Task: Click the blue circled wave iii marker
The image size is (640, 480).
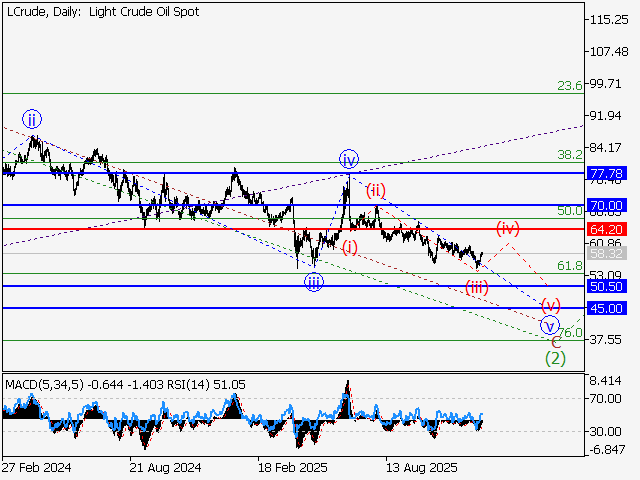Action: 314,282
